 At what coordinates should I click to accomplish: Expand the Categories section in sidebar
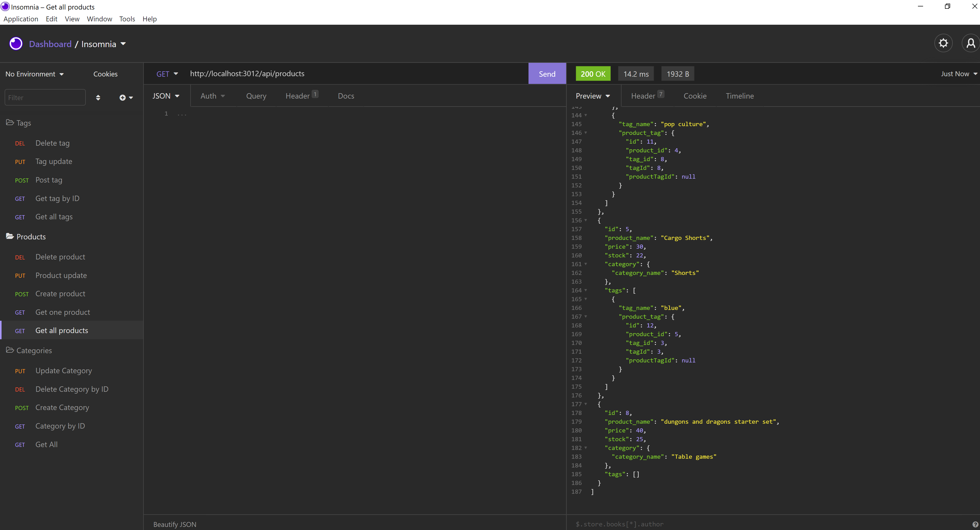click(x=34, y=351)
